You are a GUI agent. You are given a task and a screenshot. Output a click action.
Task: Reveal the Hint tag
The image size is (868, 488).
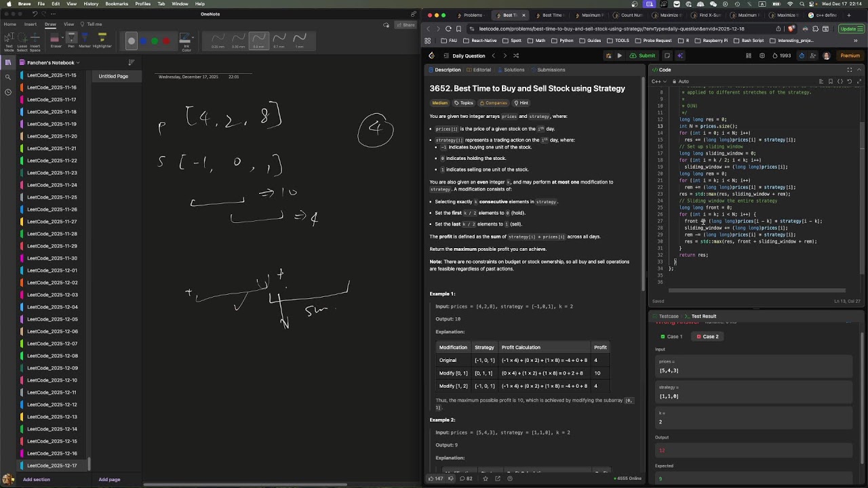click(521, 103)
